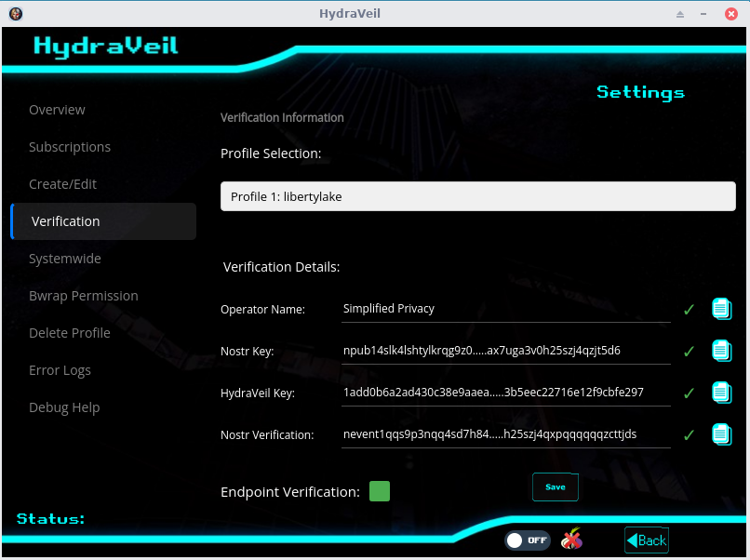Click the green Endpoint Verification indicator
The image size is (750, 560).
(x=380, y=491)
